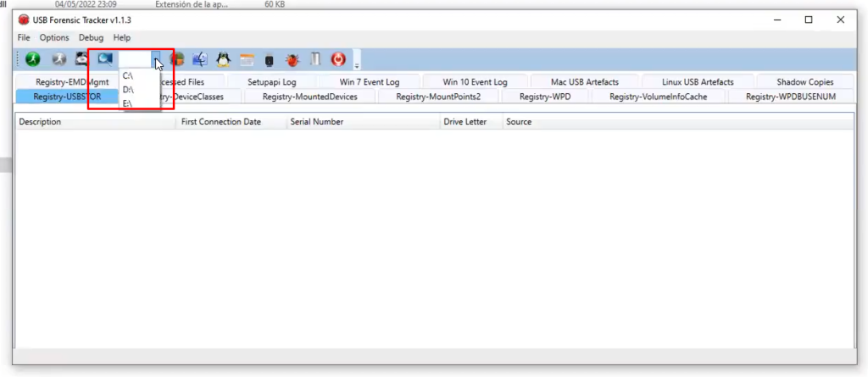Click the green running man icon
The width and height of the screenshot is (868, 377).
(33, 59)
